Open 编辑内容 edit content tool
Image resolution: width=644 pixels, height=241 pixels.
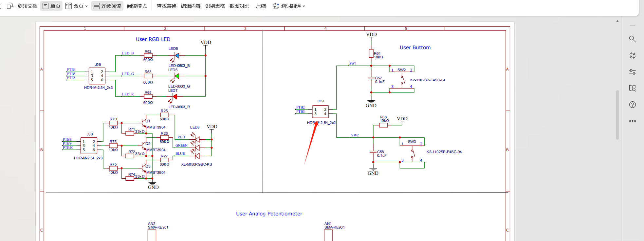point(191,6)
